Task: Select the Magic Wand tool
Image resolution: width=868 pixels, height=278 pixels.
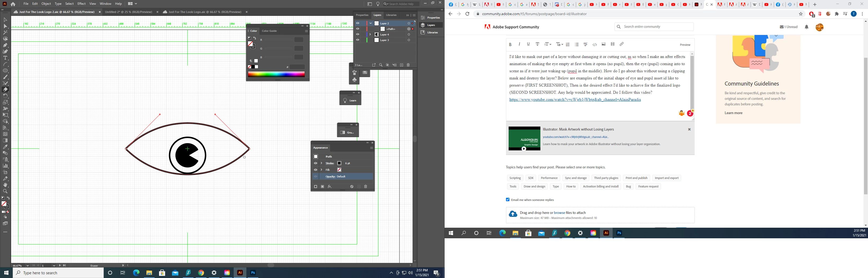Action: click(x=5, y=33)
